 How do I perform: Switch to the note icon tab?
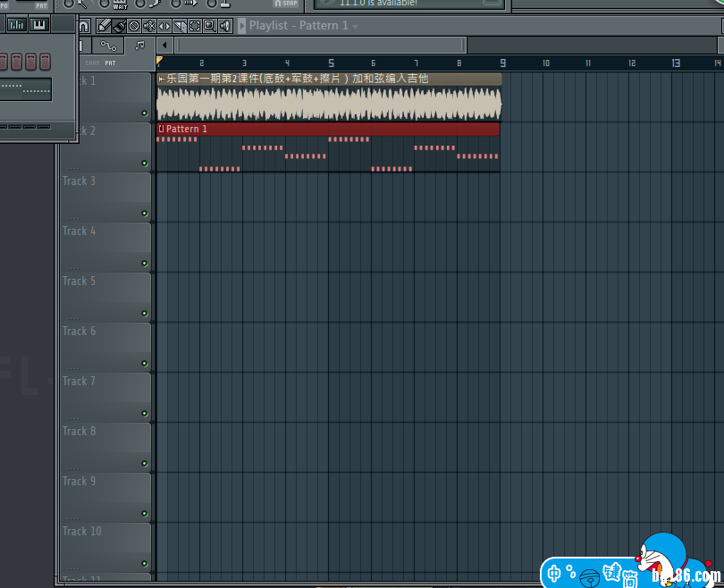tap(139, 45)
